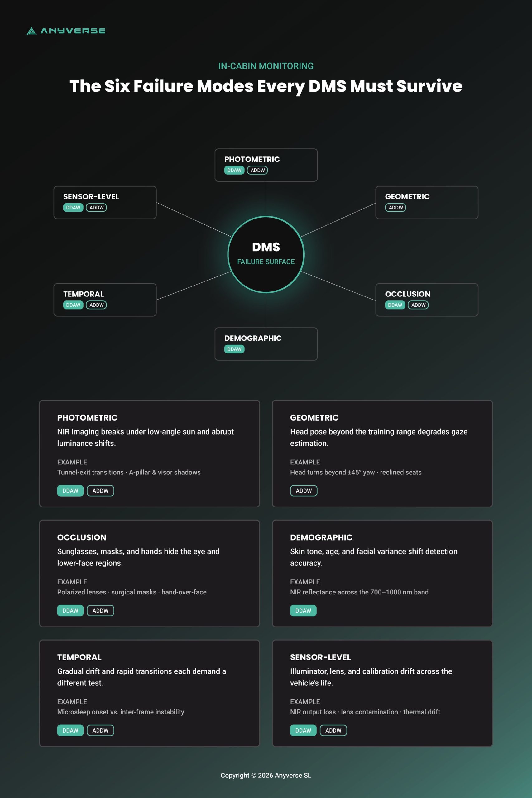Click ADDW badge in Occlusion card
The width and height of the screenshot is (532, 798).
coord(100,611)
